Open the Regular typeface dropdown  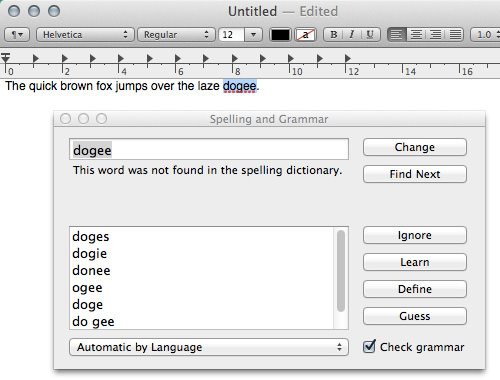(176, 35)
